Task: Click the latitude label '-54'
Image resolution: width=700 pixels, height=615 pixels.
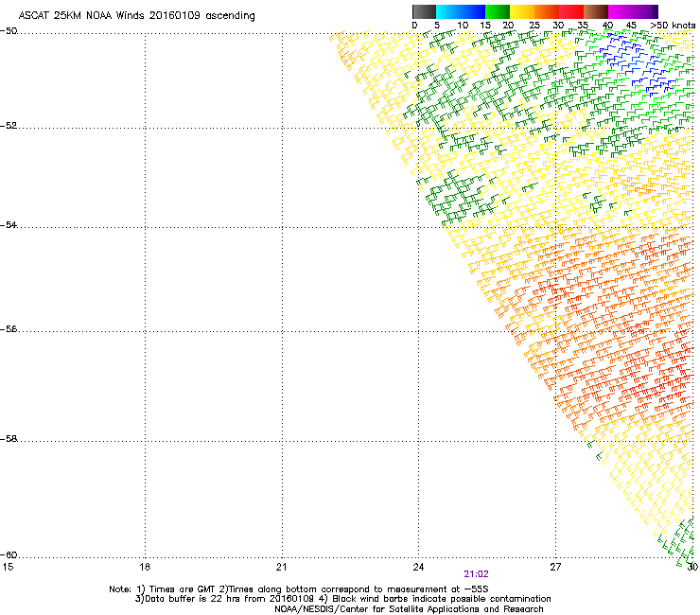Action: tap(9, 225)
